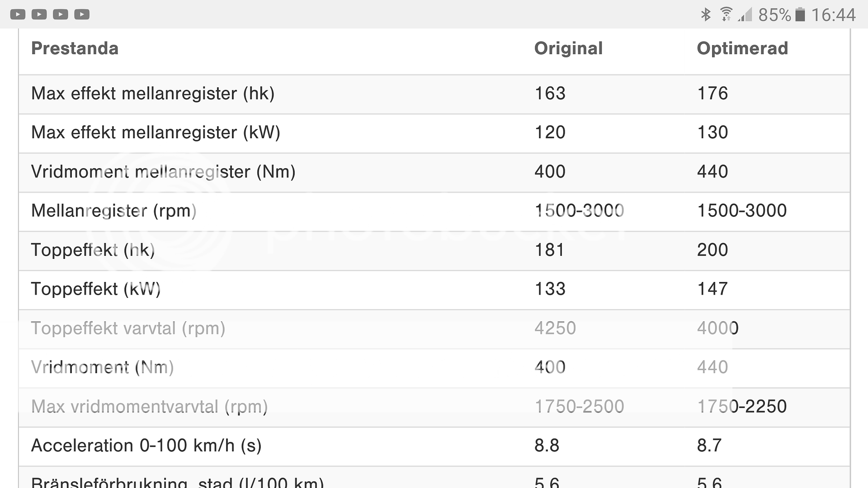Viewport: 868px width, 488px height.
Task: Tap the fourth YouTube notification icon
Action: coord(82,14)
